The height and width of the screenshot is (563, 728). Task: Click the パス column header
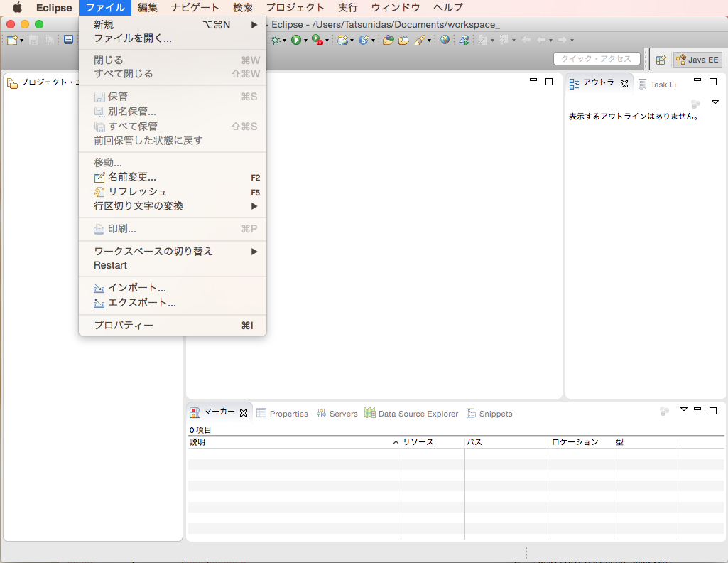coord(507,442)
